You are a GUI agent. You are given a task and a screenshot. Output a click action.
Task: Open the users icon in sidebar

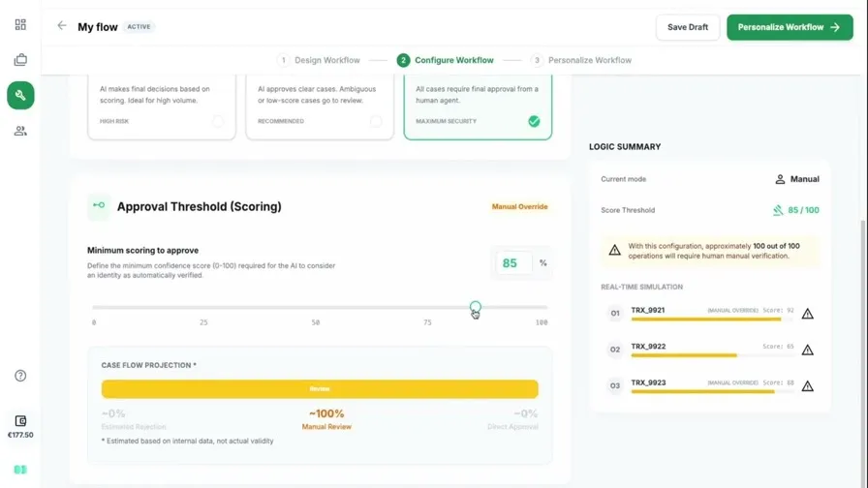tap(20, 131)
